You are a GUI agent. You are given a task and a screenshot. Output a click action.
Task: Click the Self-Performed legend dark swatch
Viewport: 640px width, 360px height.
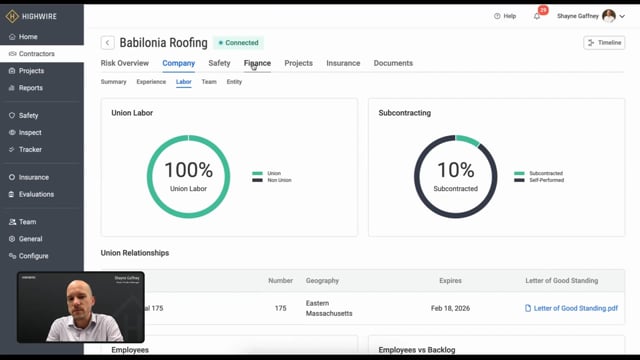click(x=519, y=180)
